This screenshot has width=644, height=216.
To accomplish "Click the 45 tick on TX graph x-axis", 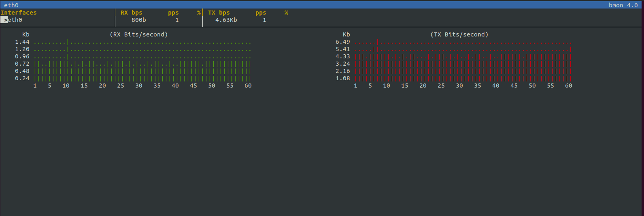I will point(514,86).
